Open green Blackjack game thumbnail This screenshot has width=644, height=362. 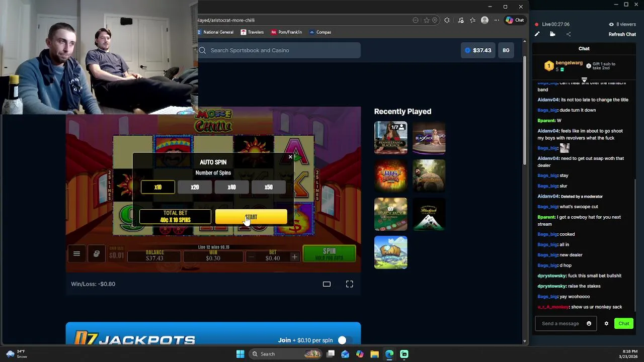[390, 214]
